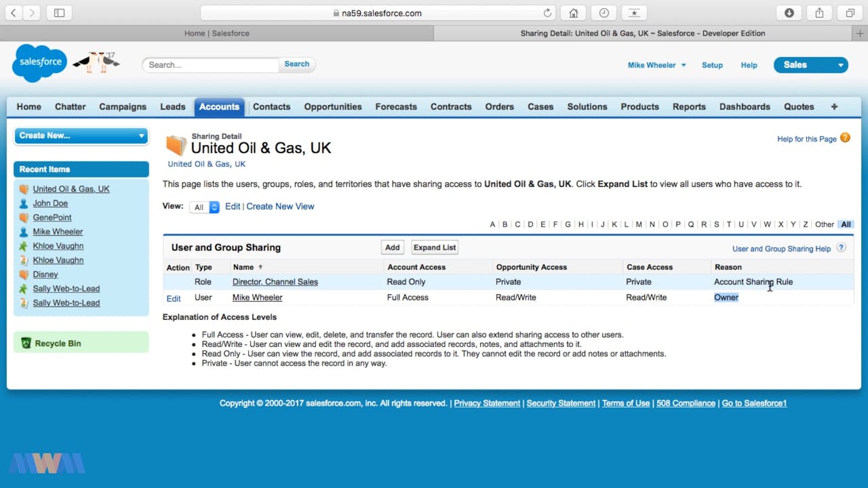Open the View dropdown set to All
868x488 pixels.
click(x=204, y=207)
